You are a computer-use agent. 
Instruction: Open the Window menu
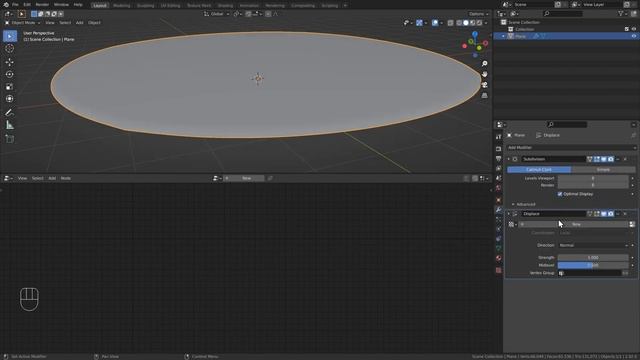tap(61, 5)
